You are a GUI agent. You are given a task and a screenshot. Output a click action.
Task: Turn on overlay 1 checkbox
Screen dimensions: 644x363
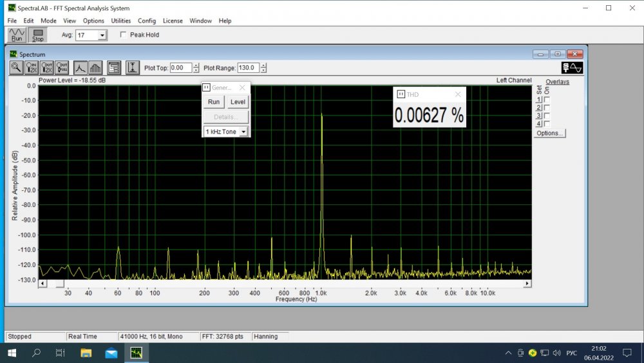click(547, 100)
